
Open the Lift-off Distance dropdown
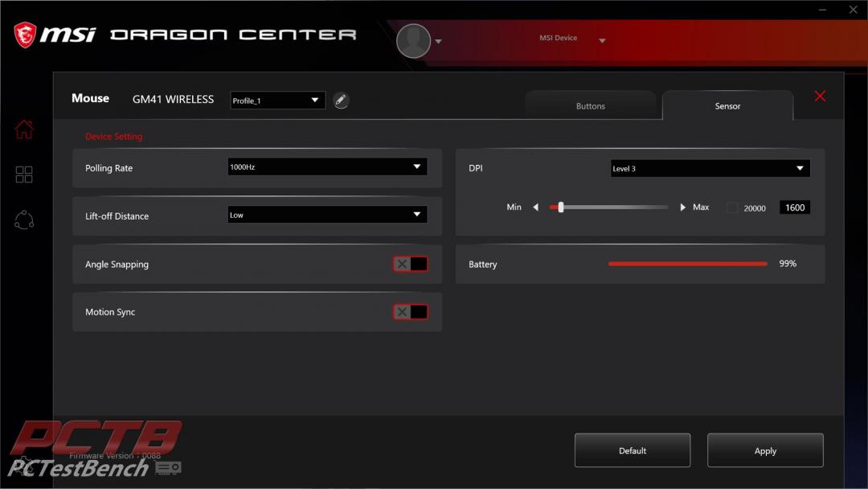pyautogui.click(x=327, y=215)
